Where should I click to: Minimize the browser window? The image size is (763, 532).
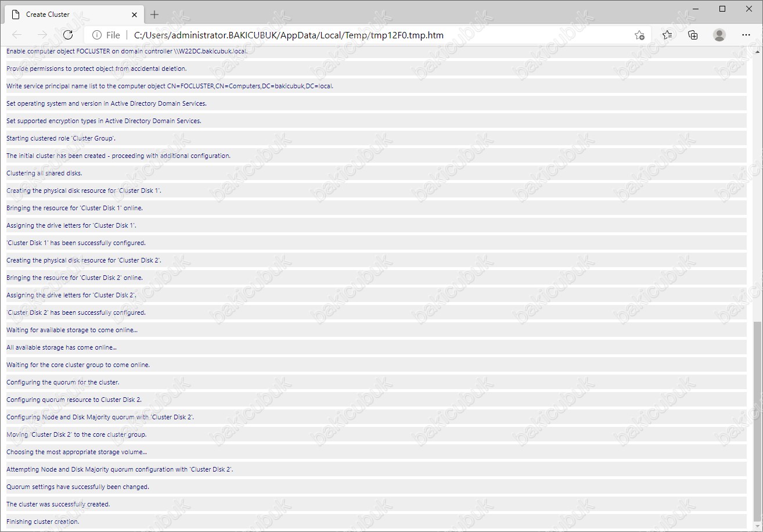(695, 9)
